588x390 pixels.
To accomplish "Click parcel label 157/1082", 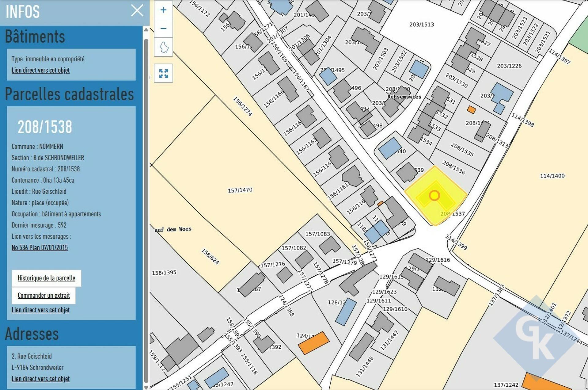I will click(x=294, y=248).
